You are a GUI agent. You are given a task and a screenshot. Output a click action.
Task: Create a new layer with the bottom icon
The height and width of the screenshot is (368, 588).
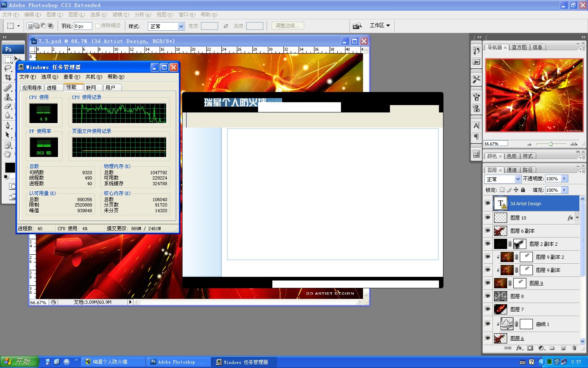point(563,348)
